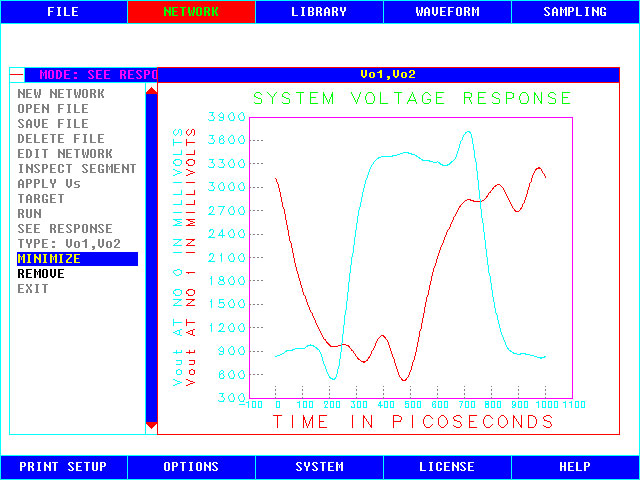Select EDIT NETWORK entry
This screenshot has height=480, width=640.
click(65, 154)
